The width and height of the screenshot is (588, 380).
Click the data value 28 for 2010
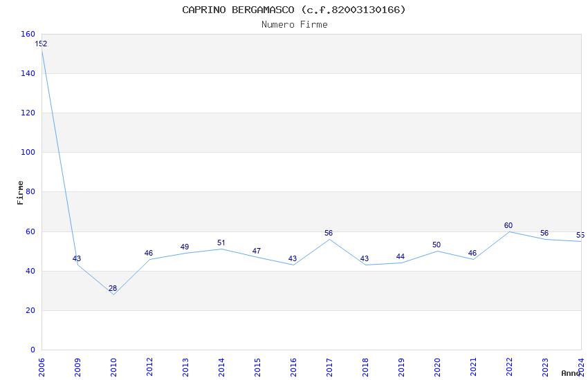click(113, 288)
